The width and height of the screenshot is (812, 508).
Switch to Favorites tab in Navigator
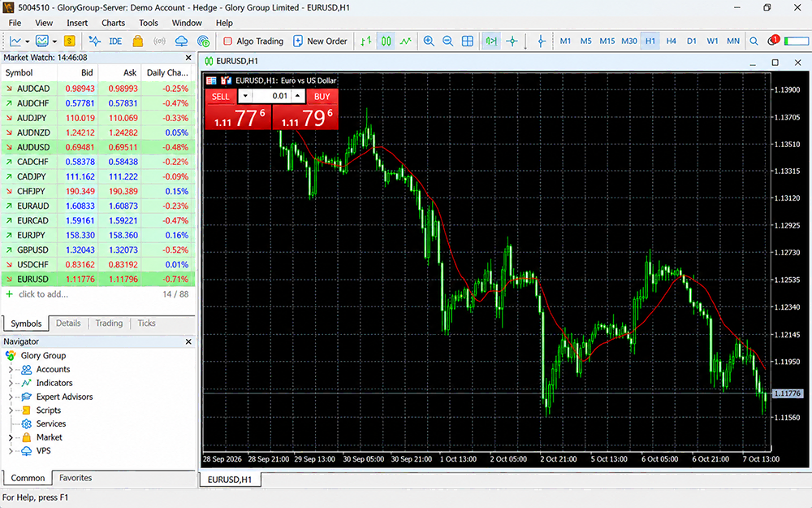coord(76,478)
